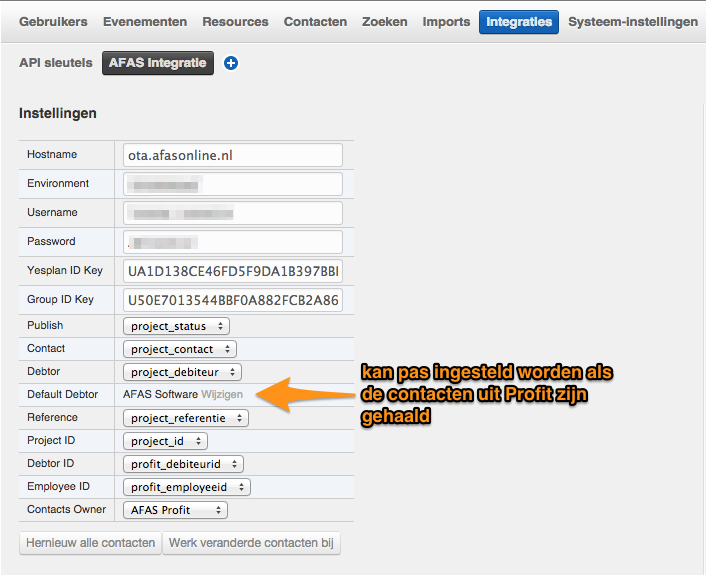Open the Gebruikers tab

[x=53, y=21]
